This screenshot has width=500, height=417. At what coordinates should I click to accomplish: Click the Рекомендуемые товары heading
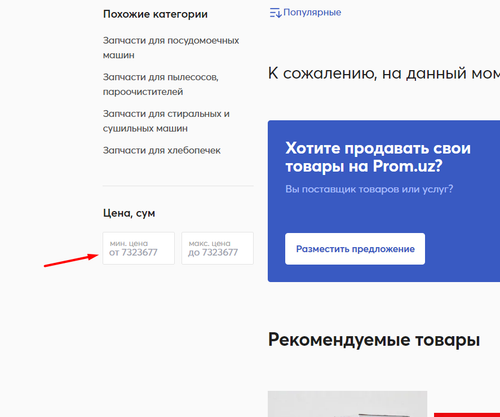(374, 340)
